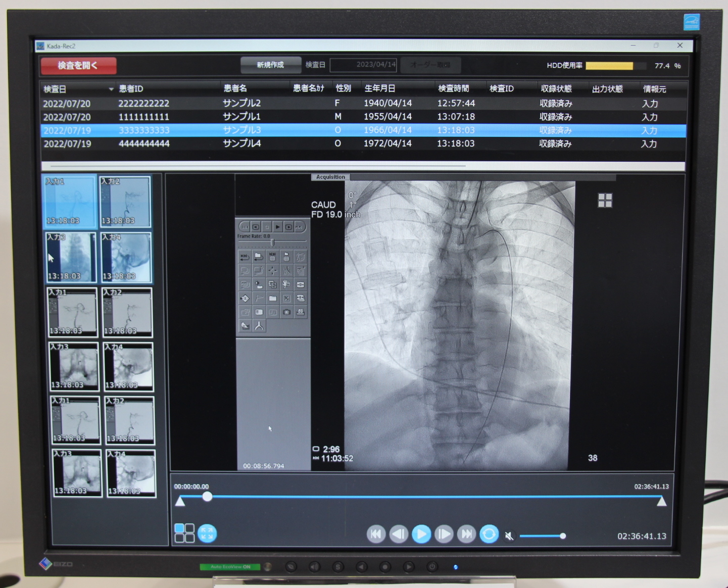
Task: Click the red 検査を開く button
Action: point(78,66)
